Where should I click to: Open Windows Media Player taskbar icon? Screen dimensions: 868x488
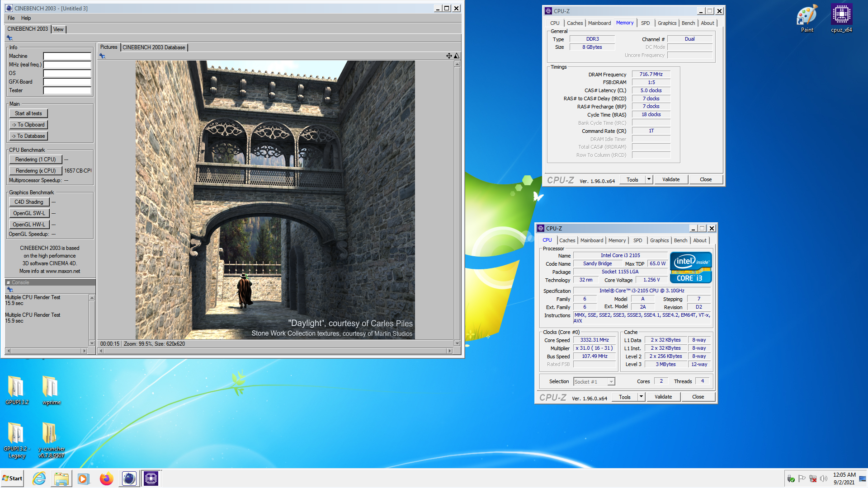click(x=84, y=479)
